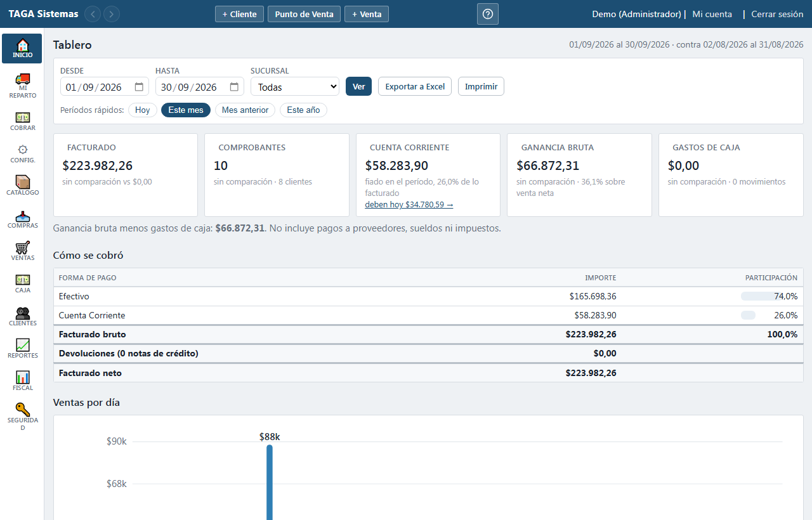
Task: Open calendar picker for Desde date
Action: tap(140, 87)
